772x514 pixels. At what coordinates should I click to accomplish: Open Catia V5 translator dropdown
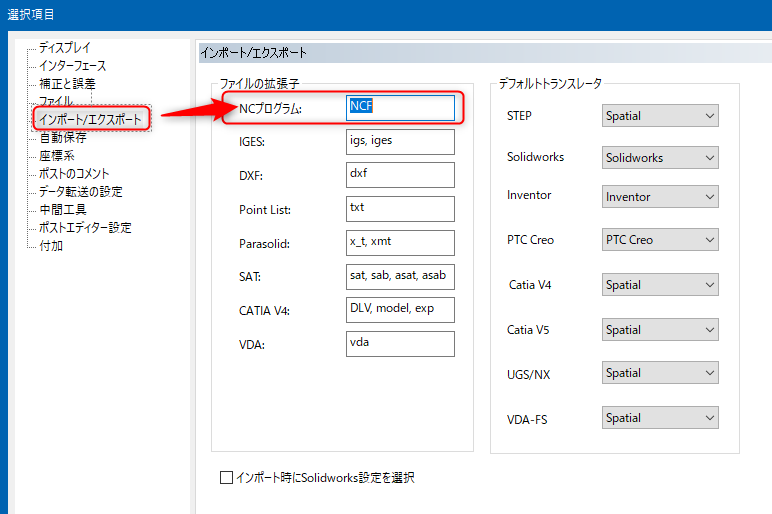click(660, 330)
